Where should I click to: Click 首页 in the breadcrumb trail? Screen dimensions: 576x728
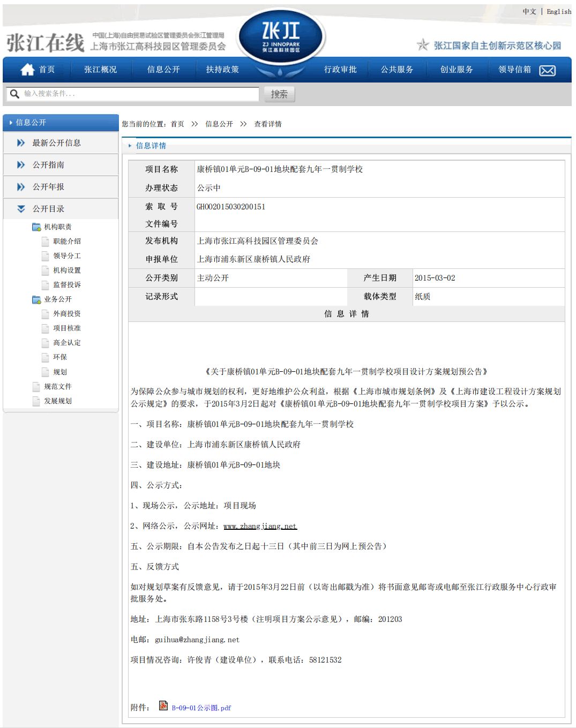pos(177,124)
